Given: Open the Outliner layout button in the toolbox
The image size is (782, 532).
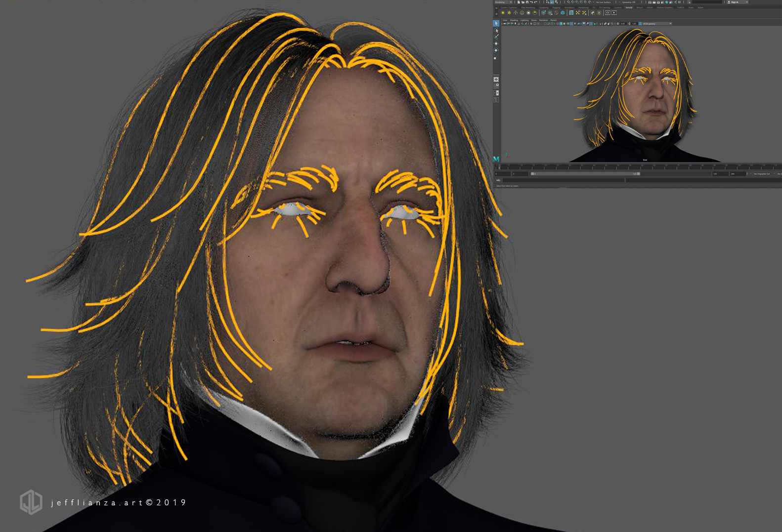Looking at the screenshot, I should click(x=496, y=99).
